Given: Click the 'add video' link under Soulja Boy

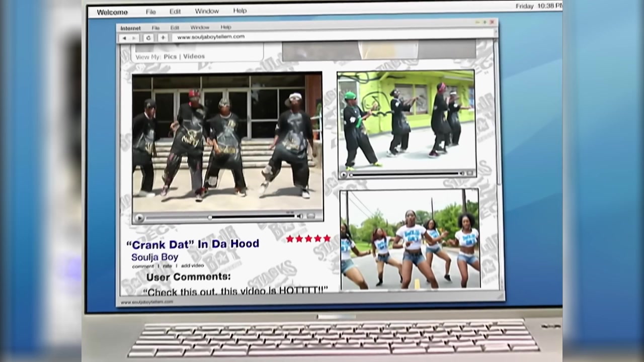Looking at the screenshot, I should pyautogui.click(x=193, y=265).
